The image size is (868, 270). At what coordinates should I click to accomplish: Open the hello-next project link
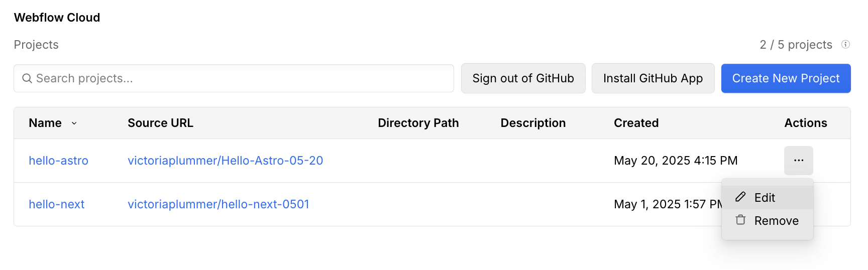[56, 204]
